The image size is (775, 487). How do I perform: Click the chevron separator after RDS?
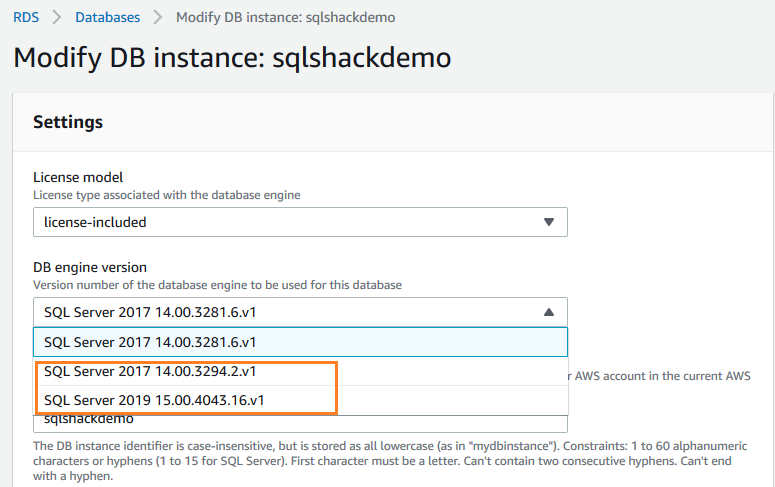coord(57,16)
